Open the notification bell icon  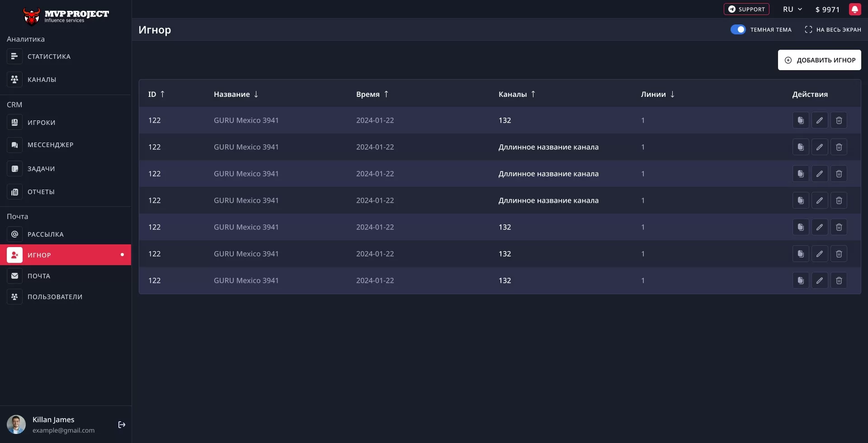[x=854, y=10]
